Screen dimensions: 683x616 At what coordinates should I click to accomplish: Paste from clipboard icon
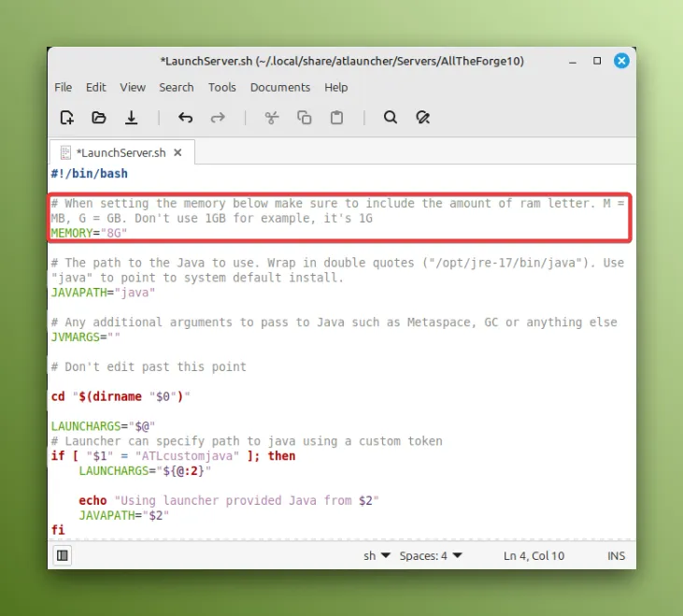point(336,118)
